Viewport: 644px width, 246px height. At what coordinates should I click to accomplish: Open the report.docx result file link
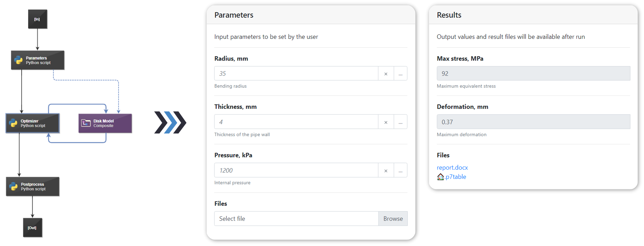coord(452,167)
